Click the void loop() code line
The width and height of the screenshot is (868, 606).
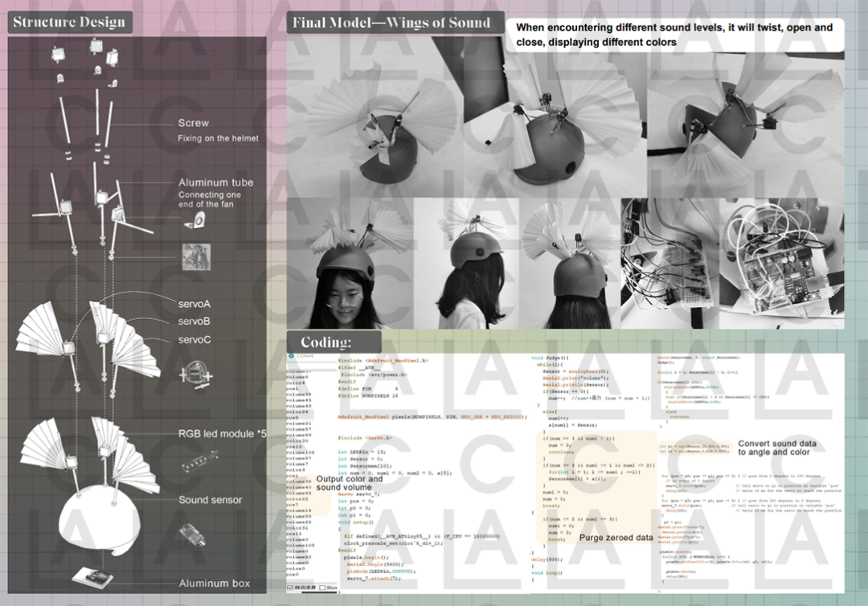[x=547, y=573]
